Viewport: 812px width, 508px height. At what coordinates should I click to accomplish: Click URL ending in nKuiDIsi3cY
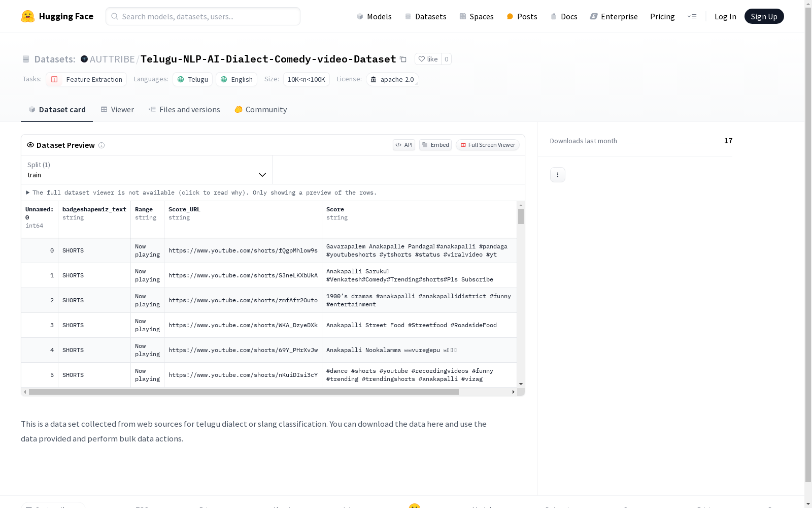pos(243,375)
